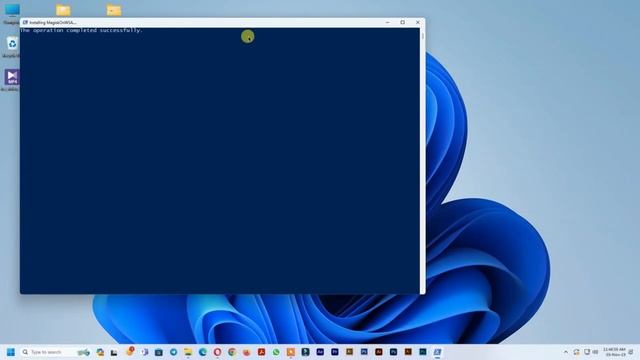Open Microsoft Teams from the taskbar
The height and width of the screenshot is (360, 640).
pyautogui.click(x=144, y=352)
